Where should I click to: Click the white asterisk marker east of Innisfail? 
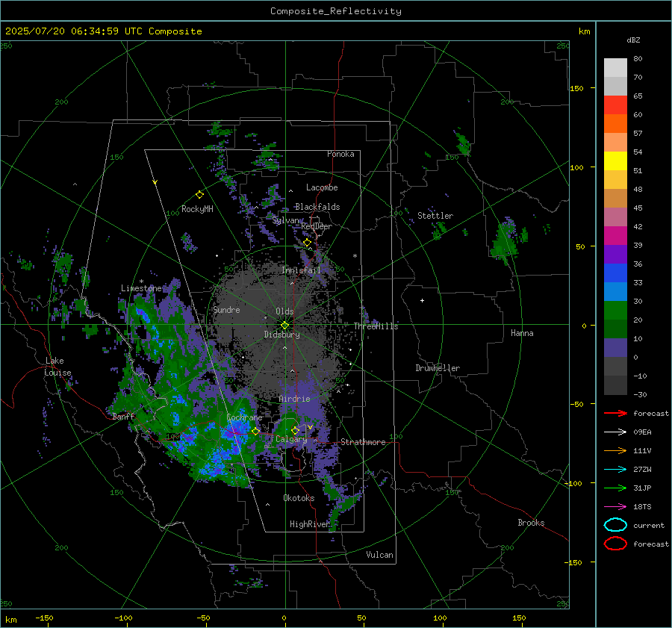pyautogui.click(x=355, y=256)
